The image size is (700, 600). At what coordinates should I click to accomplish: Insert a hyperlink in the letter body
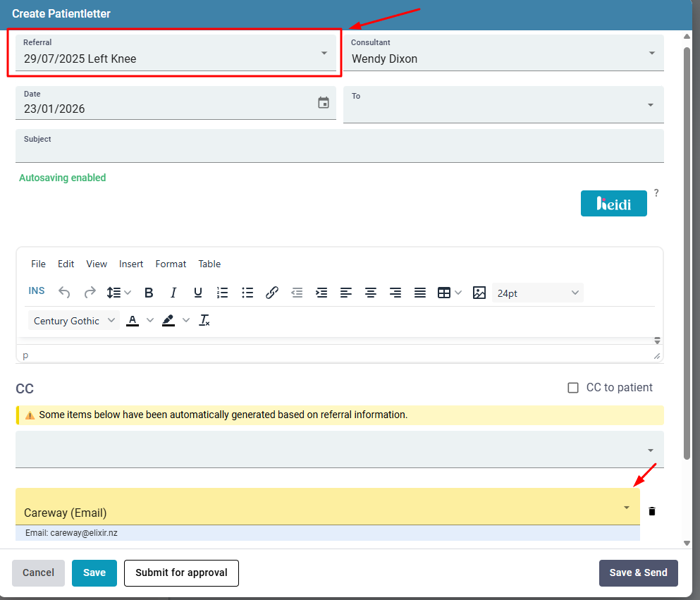point(272,292)
